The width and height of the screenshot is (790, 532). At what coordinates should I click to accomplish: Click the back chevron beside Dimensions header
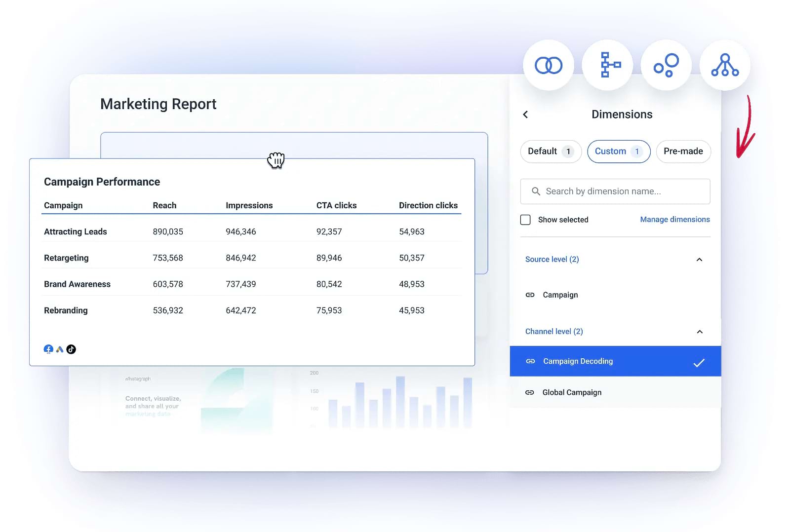[525, 114]
